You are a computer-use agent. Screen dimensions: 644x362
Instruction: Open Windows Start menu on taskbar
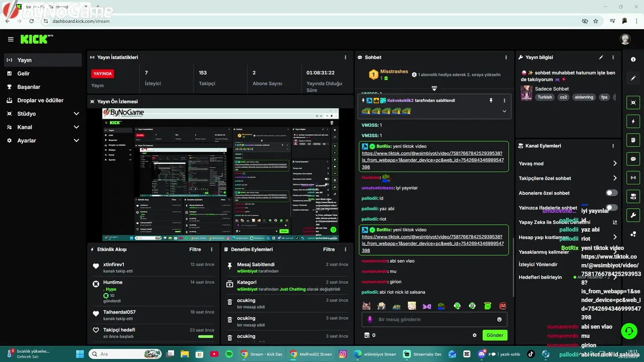79,354
